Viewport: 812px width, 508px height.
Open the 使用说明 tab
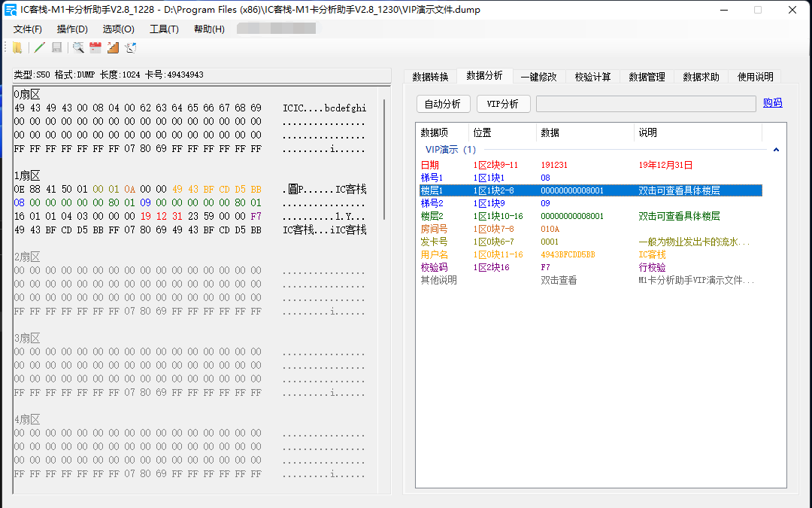[x=756, y=77]
